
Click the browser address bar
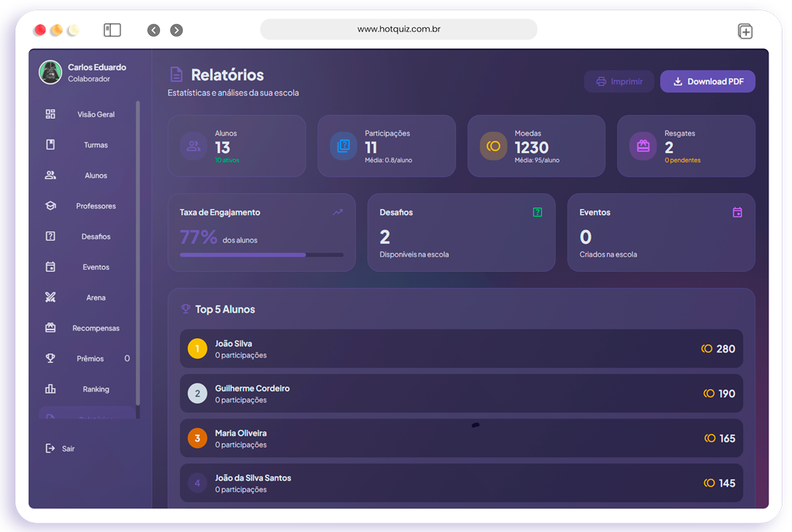click(398, 30)
